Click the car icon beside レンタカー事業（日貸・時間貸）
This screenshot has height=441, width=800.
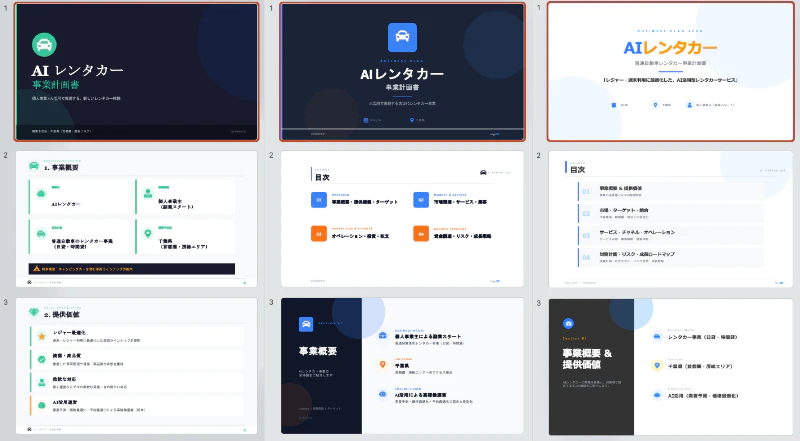657,336
